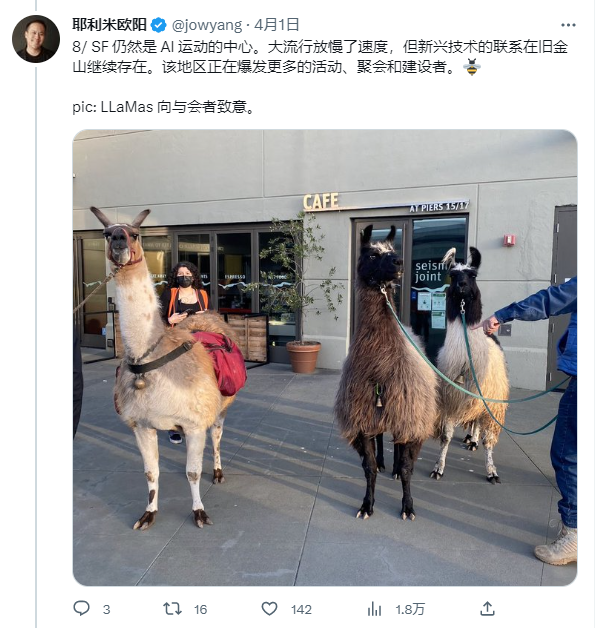615x628 pixels.
Task: Click the 4月1日 date timestamp
Action: coord(277,25)
